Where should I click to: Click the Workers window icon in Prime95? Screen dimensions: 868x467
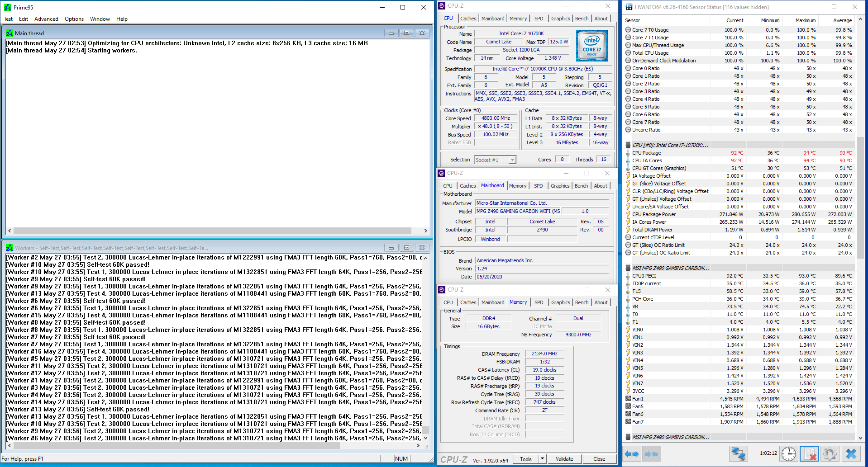(10, 248)
